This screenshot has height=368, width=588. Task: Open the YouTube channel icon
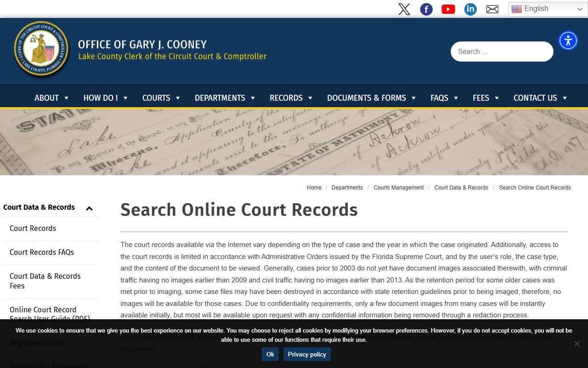pyautogui.click(x=448, y=9)
